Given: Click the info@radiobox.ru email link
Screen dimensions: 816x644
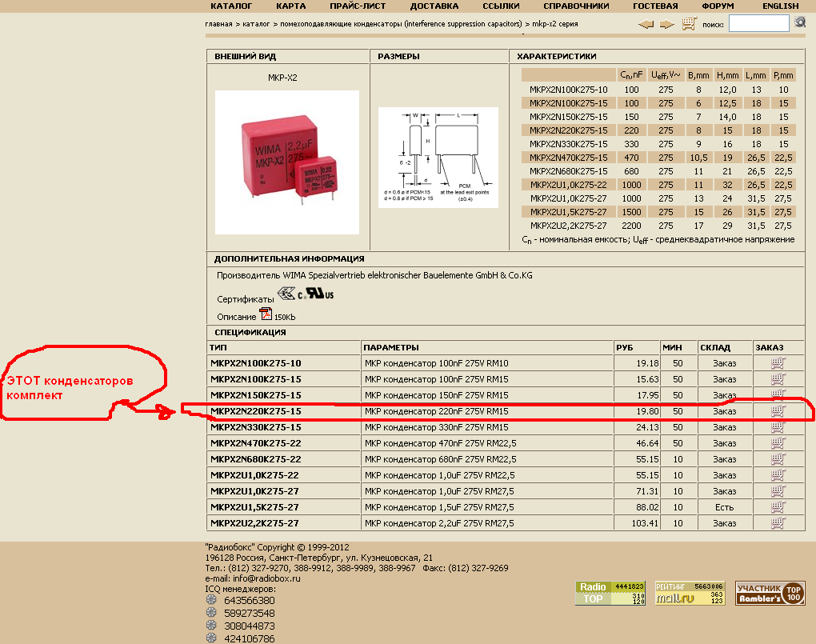Looking at the screenshot, I should coord(266,578).
